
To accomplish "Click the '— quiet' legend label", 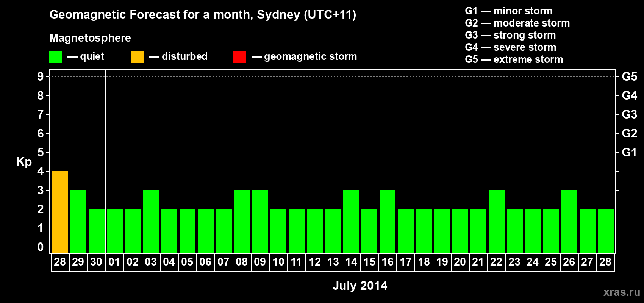I will 86,56.
